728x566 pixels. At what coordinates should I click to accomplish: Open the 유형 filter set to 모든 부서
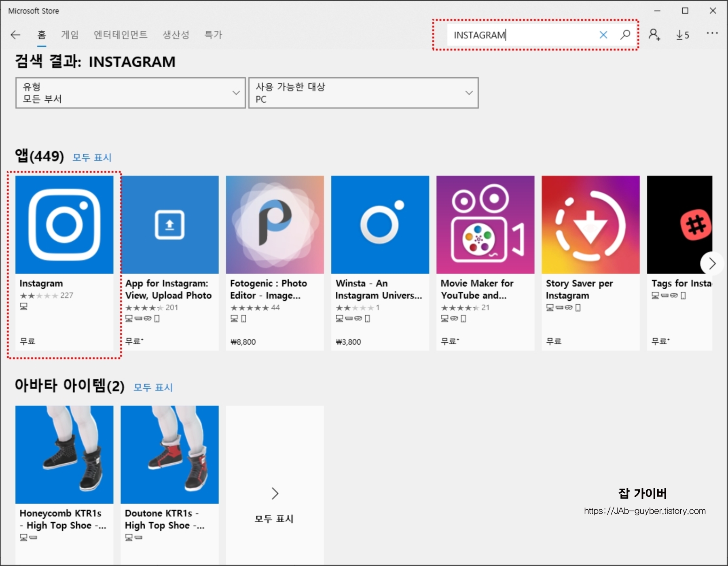coord(130,93)
